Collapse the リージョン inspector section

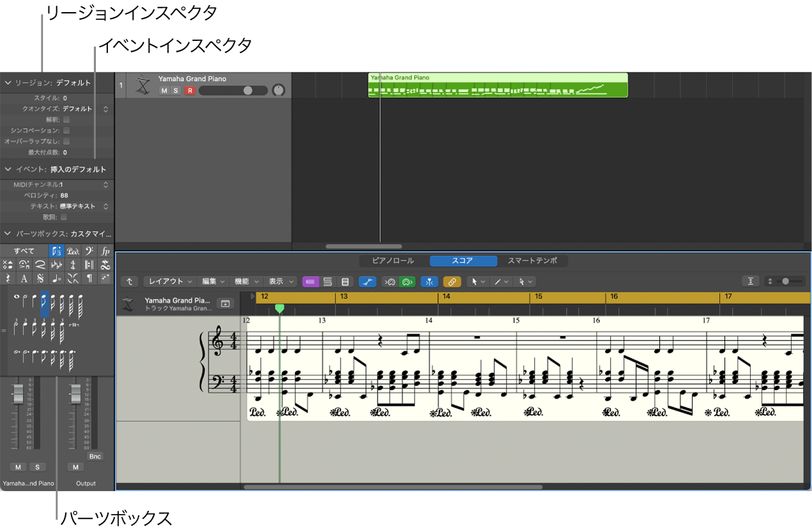[x=8, y=83]
